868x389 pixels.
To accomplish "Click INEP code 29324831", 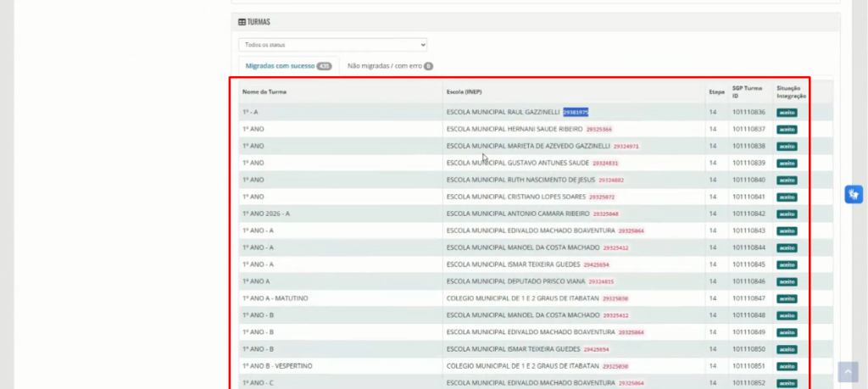I will click(x=605, y=164).
